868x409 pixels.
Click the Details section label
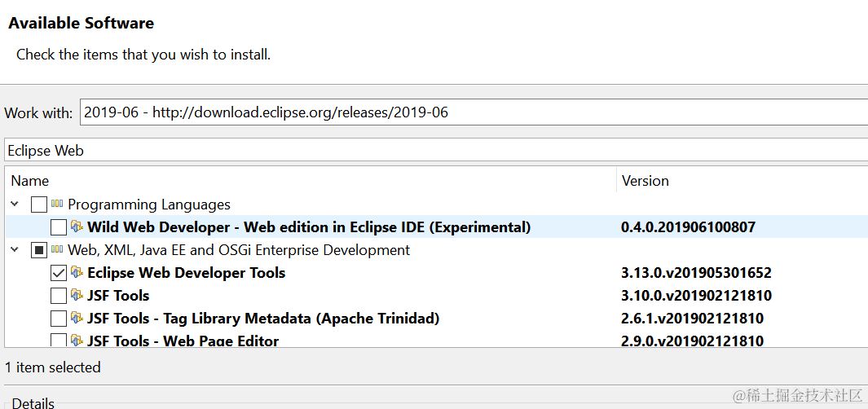point(33,403)
